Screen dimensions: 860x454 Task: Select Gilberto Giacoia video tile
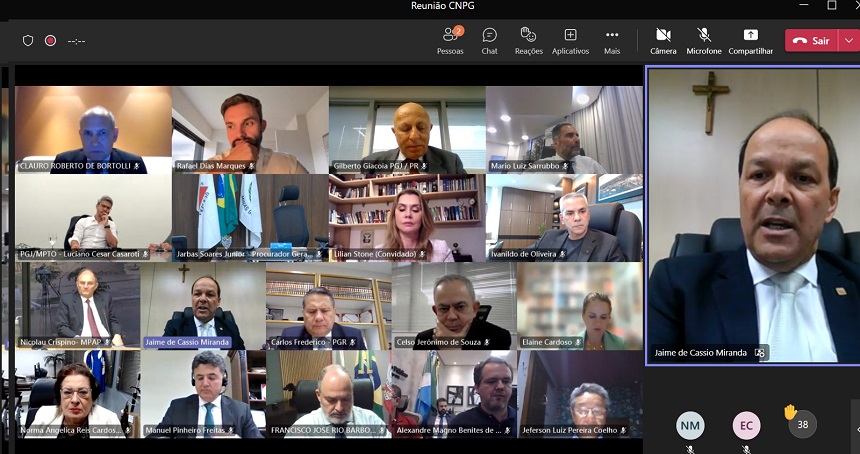407,130
